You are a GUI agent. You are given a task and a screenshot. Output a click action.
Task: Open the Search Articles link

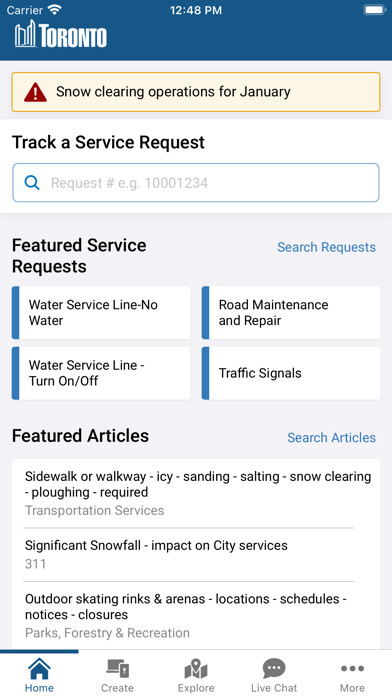[x=331, y=438]
